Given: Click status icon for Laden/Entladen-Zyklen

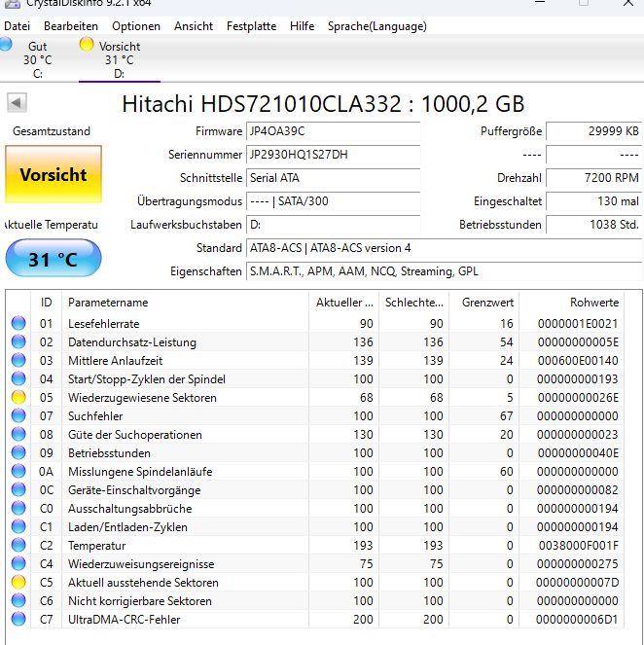Looking at the screenshot, I should tap(18, 527).
